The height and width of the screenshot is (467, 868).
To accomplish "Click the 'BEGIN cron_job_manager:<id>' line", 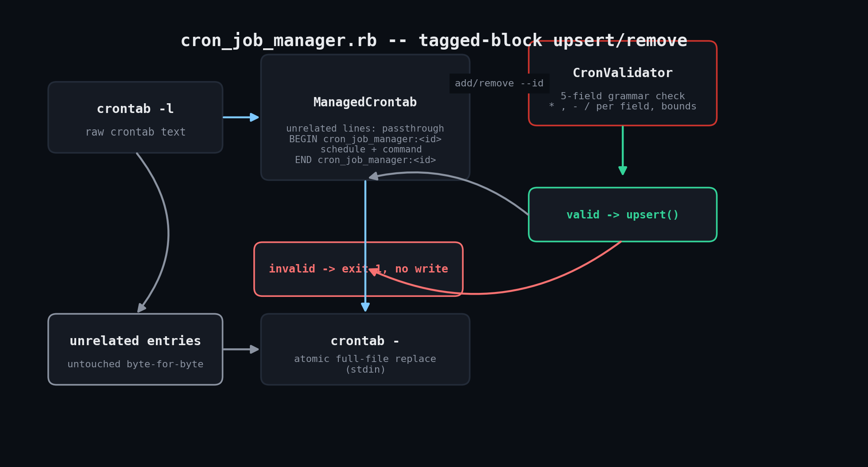I will click(x=365, y=139).
